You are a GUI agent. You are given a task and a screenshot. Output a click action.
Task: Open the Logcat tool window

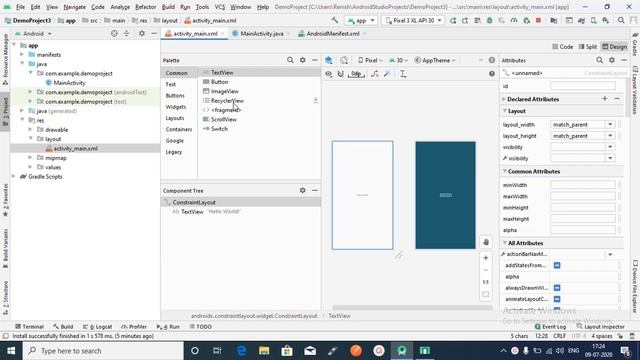tap(97, 327)
